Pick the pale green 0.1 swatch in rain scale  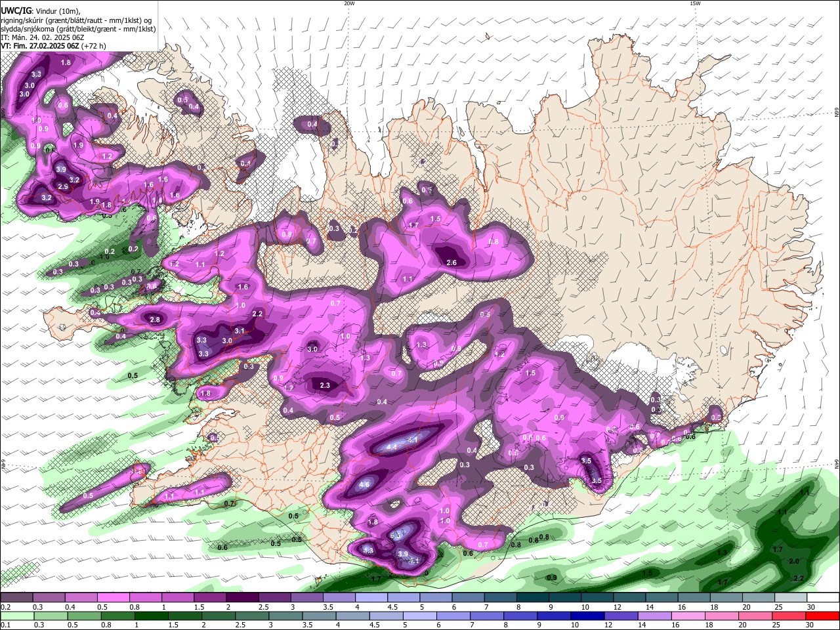pyautogui.click(x=16, y=616)
